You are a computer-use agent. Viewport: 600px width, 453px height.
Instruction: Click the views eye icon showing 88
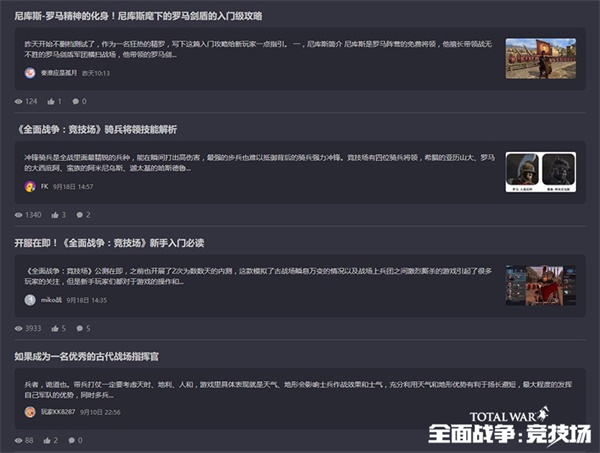pos(18,440)
